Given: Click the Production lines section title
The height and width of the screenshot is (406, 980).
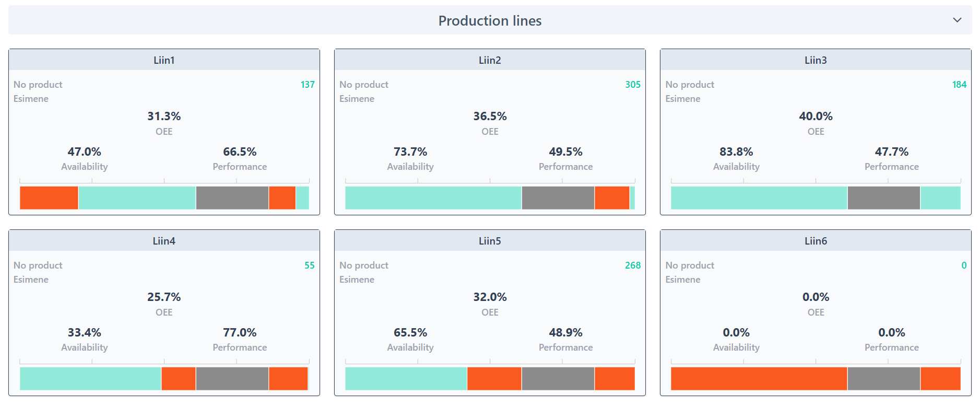Looking at the screenshot, I should [490, 20].
